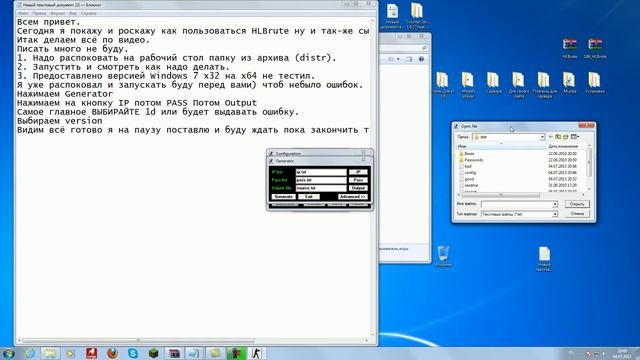Click the Открыть button in Open file dialog
640x360 pixels.
(577, 204)
